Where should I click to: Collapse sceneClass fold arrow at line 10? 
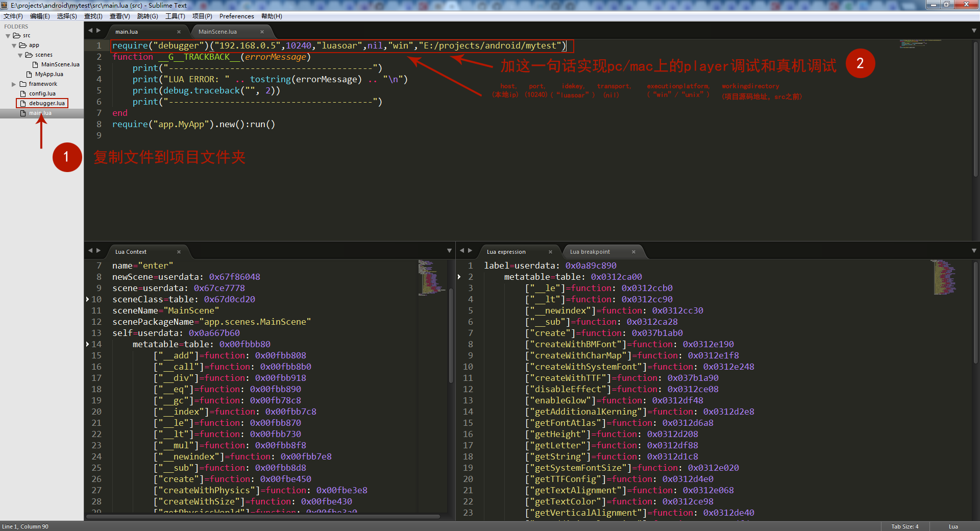click(87, 299)
